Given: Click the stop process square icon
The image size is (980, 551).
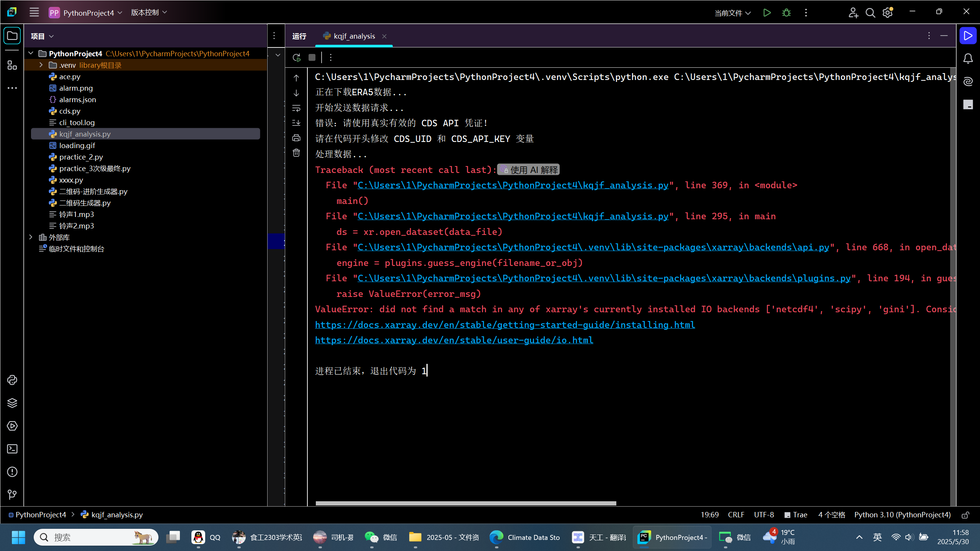Looking at the screenshot, I should click(x=312, y=57).
